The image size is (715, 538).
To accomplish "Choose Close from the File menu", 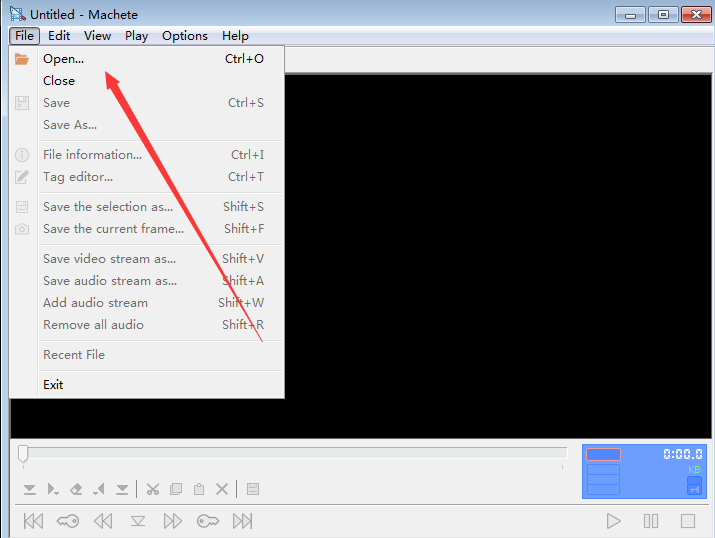I will point(59,81).
